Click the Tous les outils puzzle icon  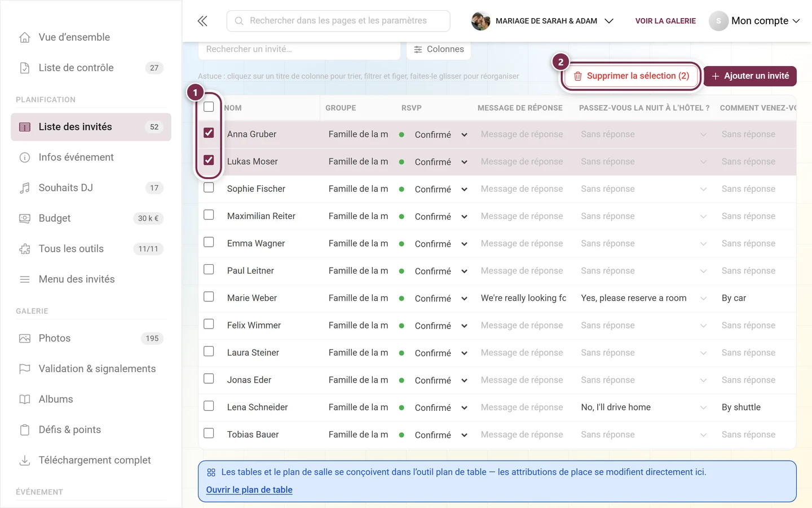pyautogui.click(x=25, y=249)
